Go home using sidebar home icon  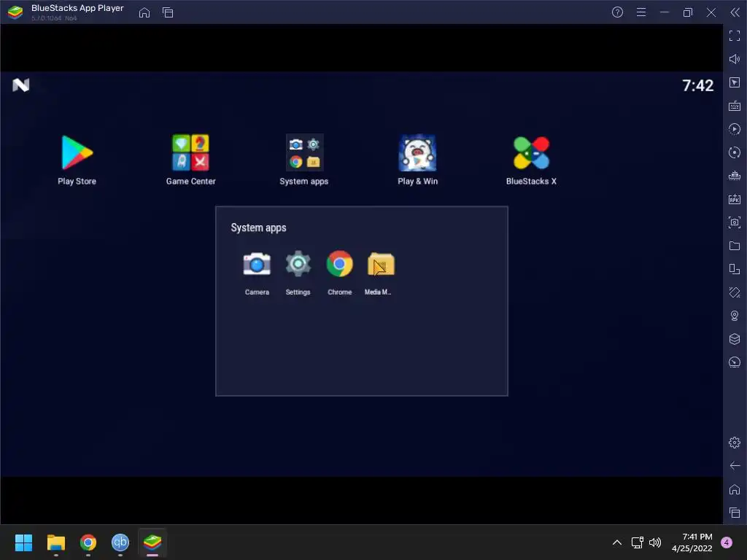pyautogui.click(x=735, y=489)
